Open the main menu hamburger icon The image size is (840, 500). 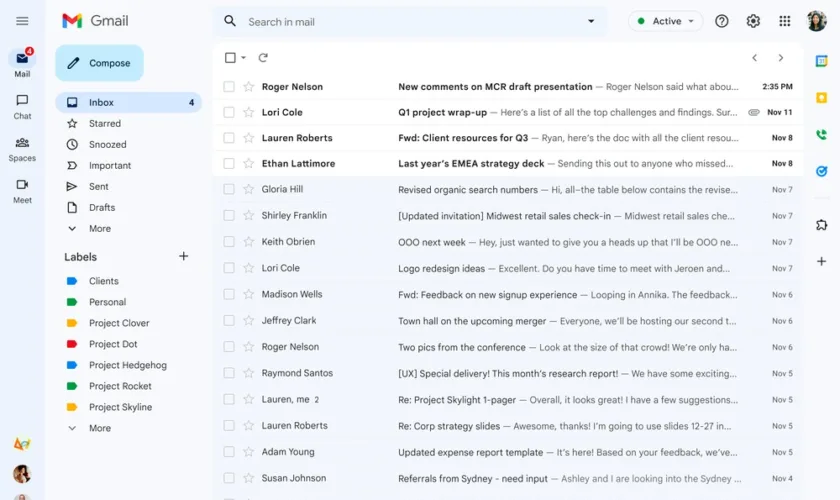22,21
